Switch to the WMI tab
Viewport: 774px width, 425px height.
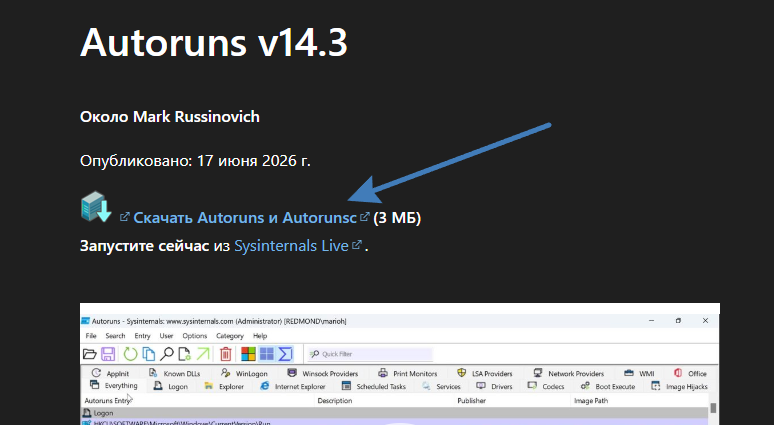[639, 373]
